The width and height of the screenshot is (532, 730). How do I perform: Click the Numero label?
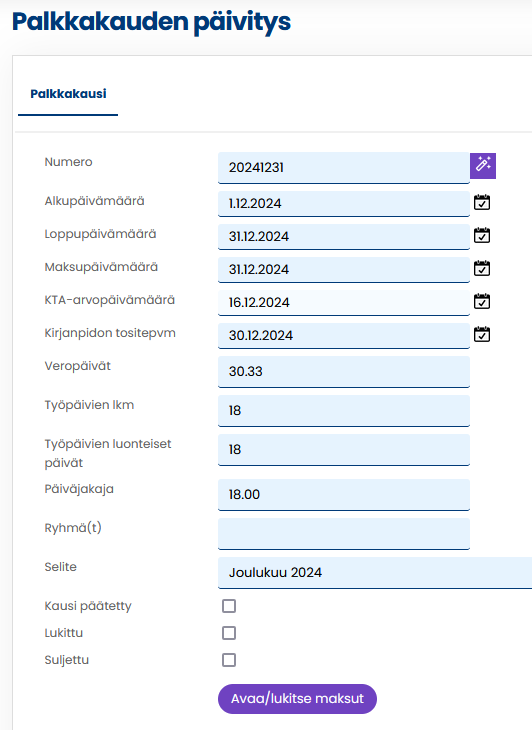click(68, 162)
